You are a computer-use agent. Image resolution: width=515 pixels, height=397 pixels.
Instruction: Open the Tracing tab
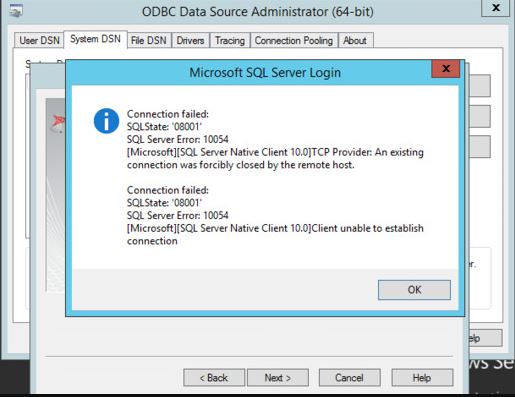(x=230, y=40)
